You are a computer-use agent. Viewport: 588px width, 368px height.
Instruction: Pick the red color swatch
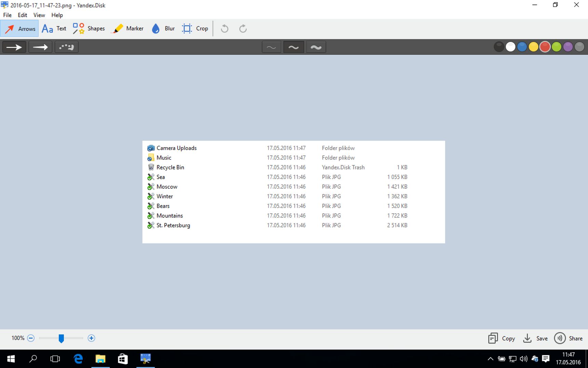point(545,47)
